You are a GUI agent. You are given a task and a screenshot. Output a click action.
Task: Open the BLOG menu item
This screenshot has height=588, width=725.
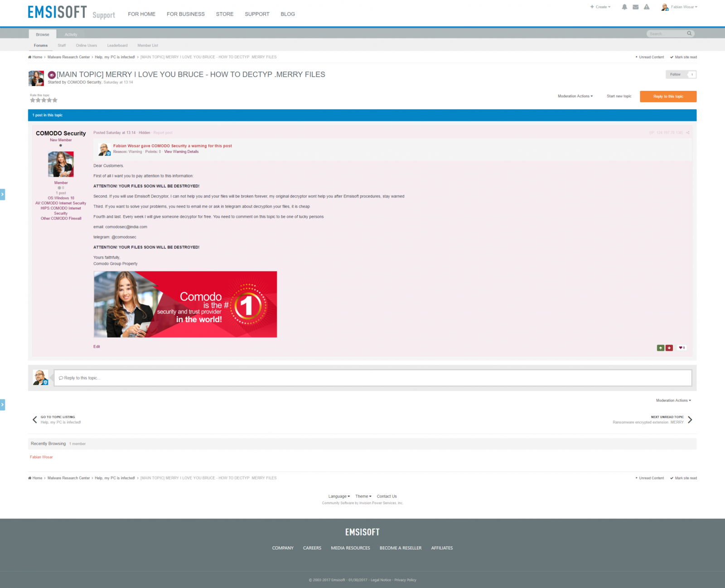coord(288,14)
